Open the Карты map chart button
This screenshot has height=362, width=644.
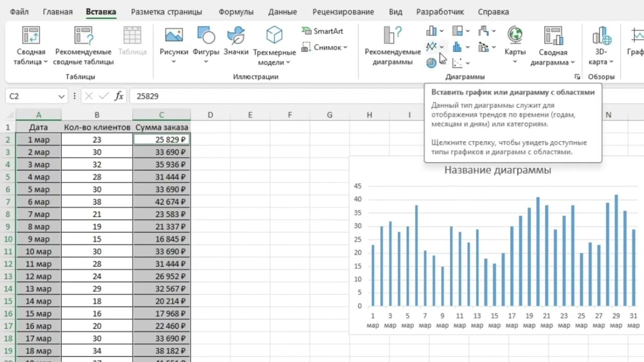[515, 46]
